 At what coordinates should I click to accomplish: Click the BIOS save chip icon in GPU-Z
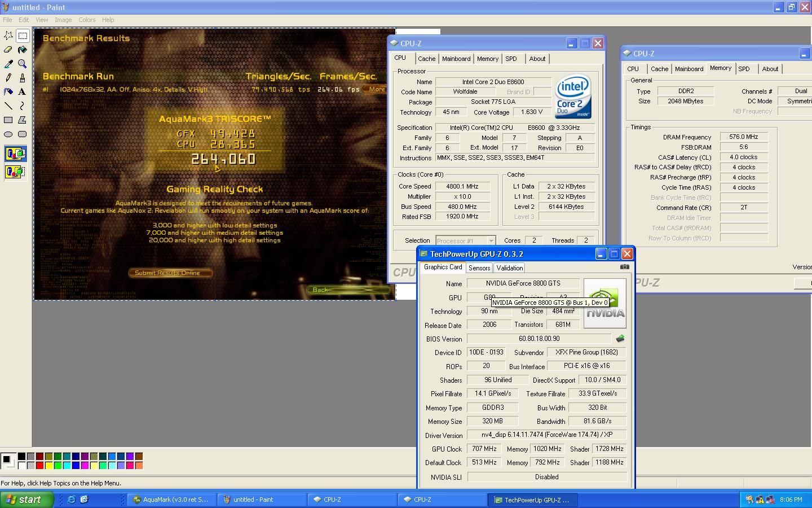620,339
